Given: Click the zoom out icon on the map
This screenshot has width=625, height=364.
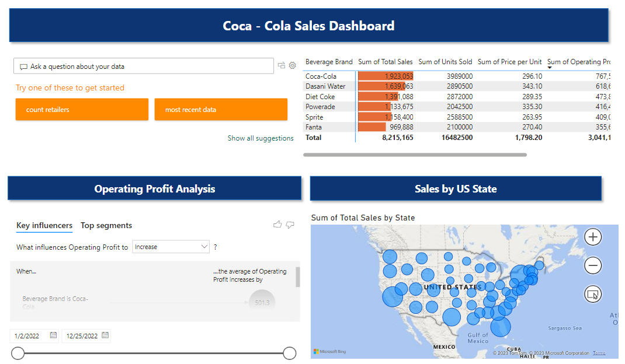Looking at the screenshot, I should click(x=593, y=265).
